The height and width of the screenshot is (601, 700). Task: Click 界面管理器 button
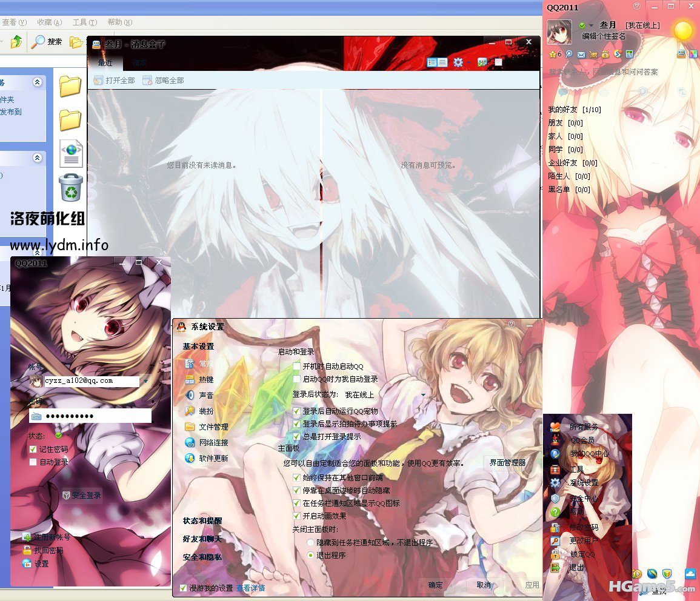click(x=508, y=463)
